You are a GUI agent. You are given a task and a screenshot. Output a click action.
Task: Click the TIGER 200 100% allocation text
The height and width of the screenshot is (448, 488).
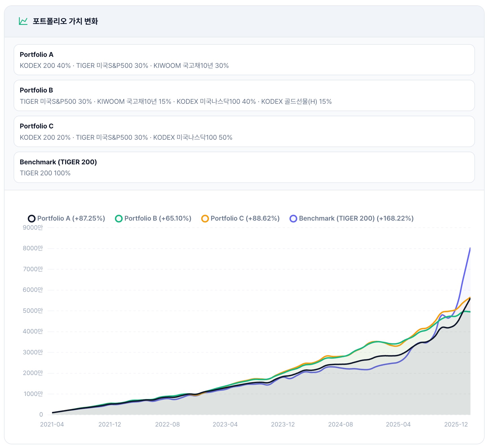click(x=45, y=173)
